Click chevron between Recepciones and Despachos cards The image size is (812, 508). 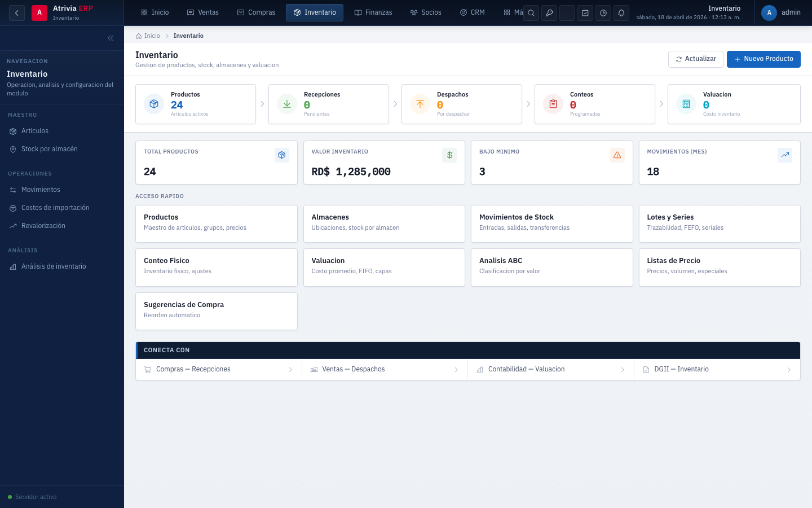(x=395, y=104)
